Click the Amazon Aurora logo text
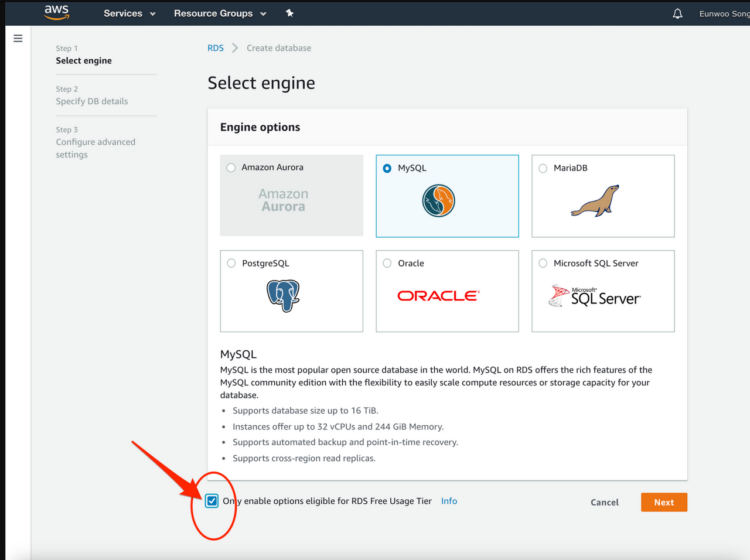The image size is (750, 560). [284, 200]
